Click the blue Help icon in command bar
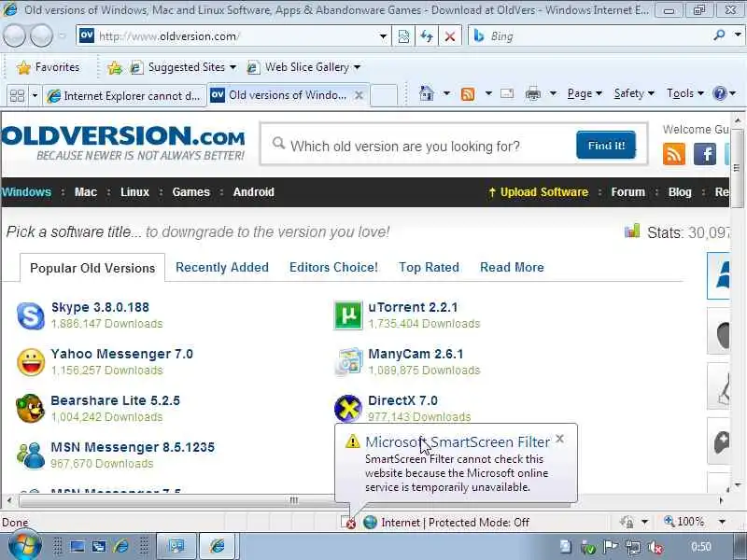Screen dimensions: 747x560 719,93
